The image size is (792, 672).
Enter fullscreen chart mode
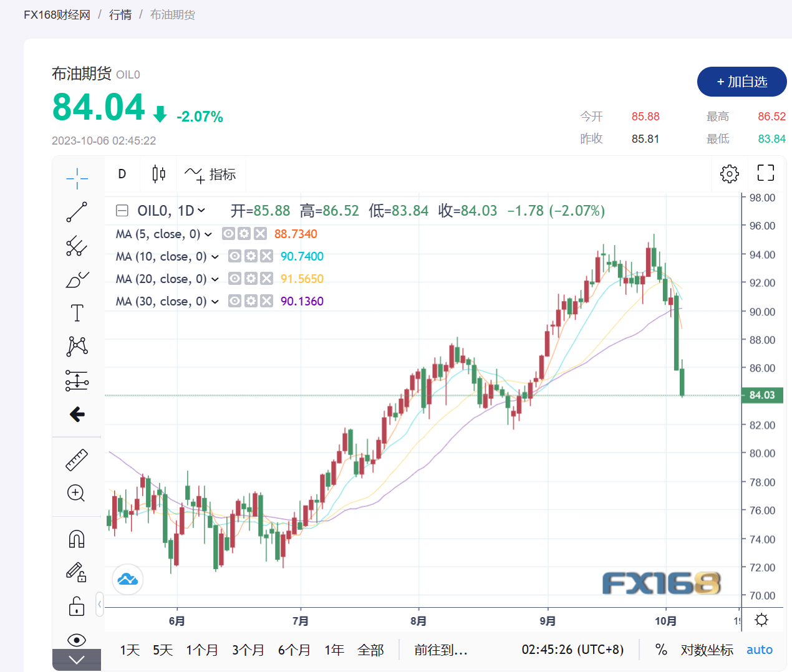(765, 173)
